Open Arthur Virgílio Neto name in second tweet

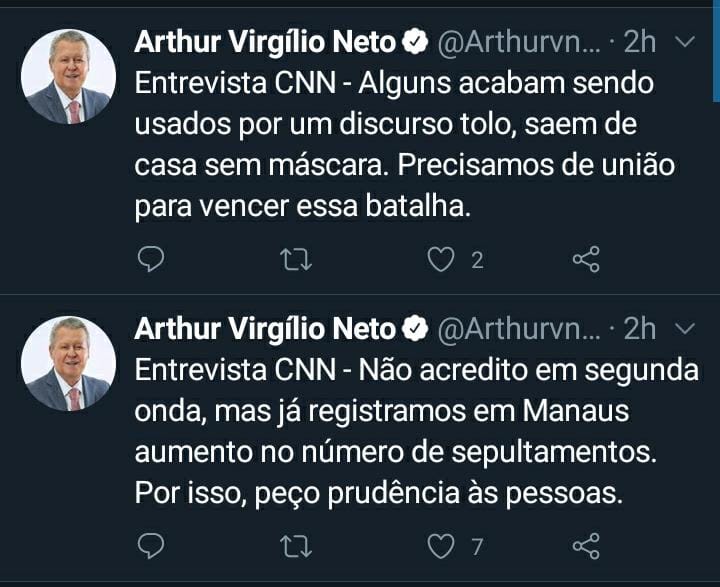click(265, 328)
